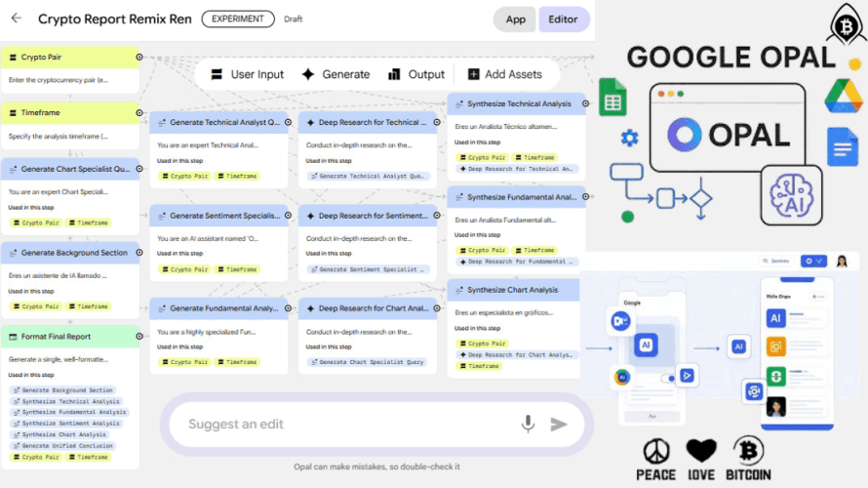This screenshot has width=868, height=488.
Task: Open Deep Research for Sentiment node
Action: pos(368,216)
